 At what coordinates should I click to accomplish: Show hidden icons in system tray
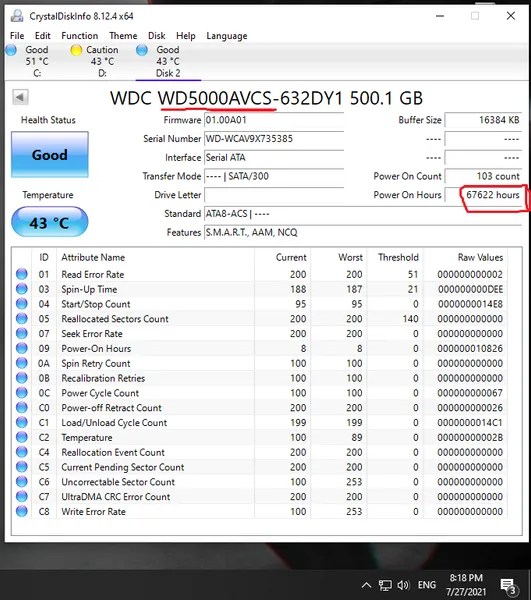[x=366, y=585]
